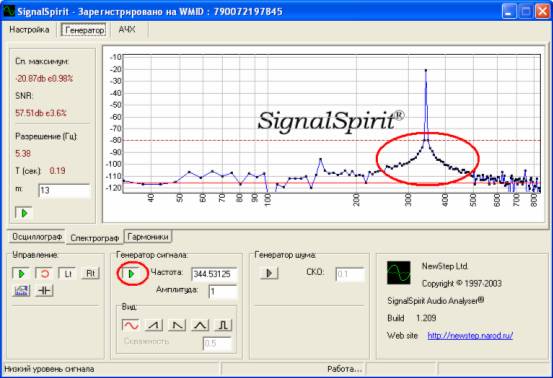Switch to the Генератор tab
The height and width of the screenshot is (378, 553).
pos(84,30)
